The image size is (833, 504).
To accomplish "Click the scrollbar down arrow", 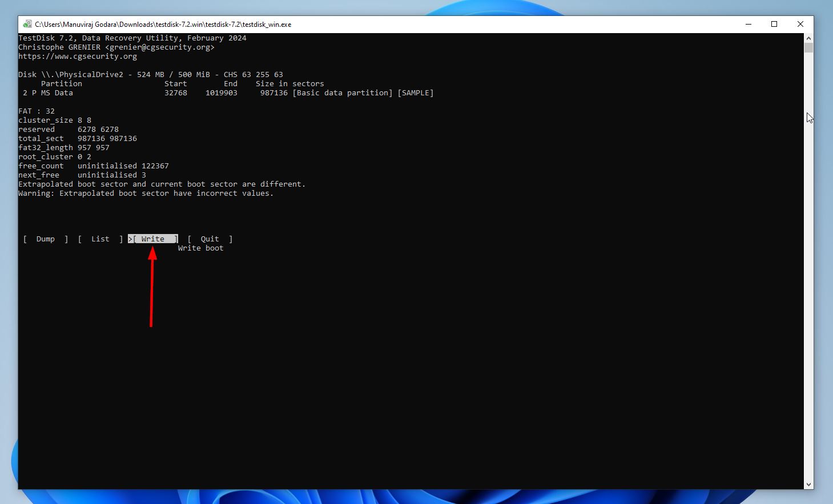I will pos(809,484).
